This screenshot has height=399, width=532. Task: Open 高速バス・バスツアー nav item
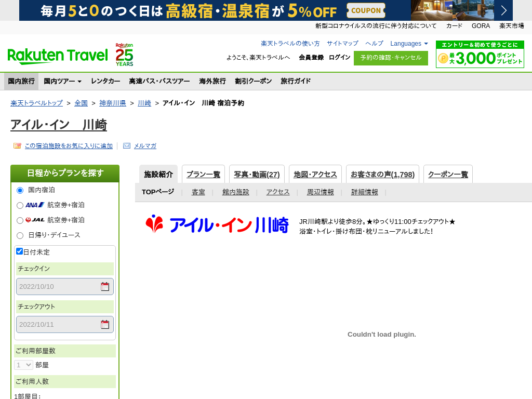159,81
